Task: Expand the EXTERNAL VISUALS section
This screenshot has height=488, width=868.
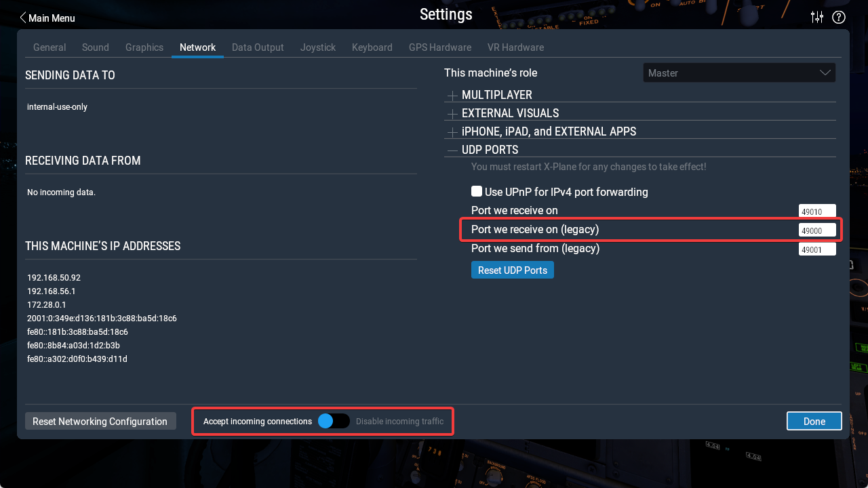Action: tap(452, 113)
